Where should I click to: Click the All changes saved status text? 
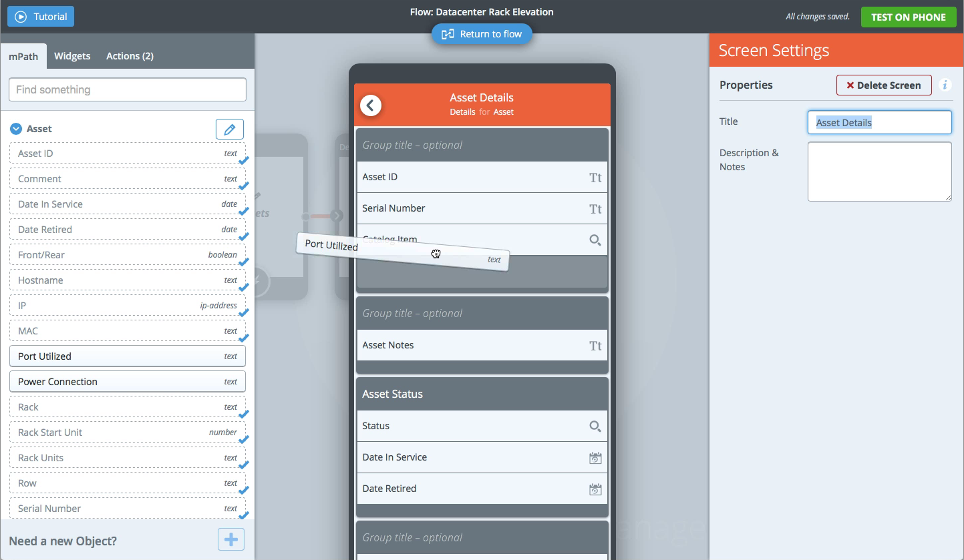pos(818,17)
